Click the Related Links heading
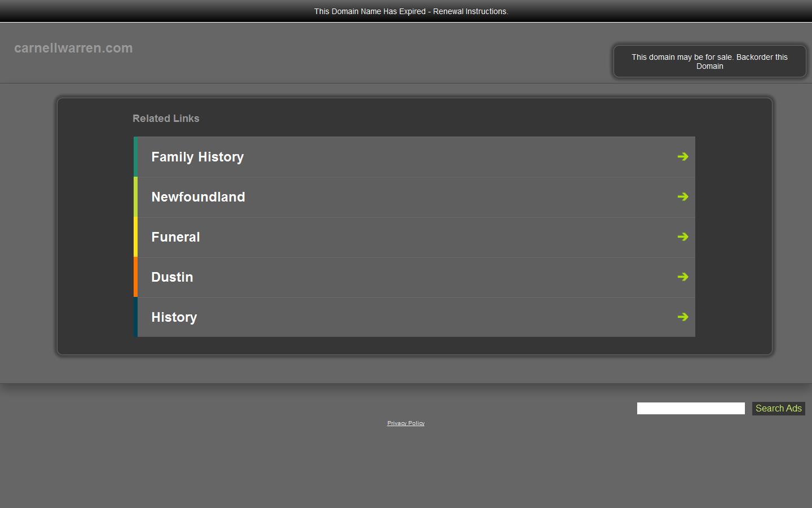Screen dimensions: 812x508 click(166, 119)
